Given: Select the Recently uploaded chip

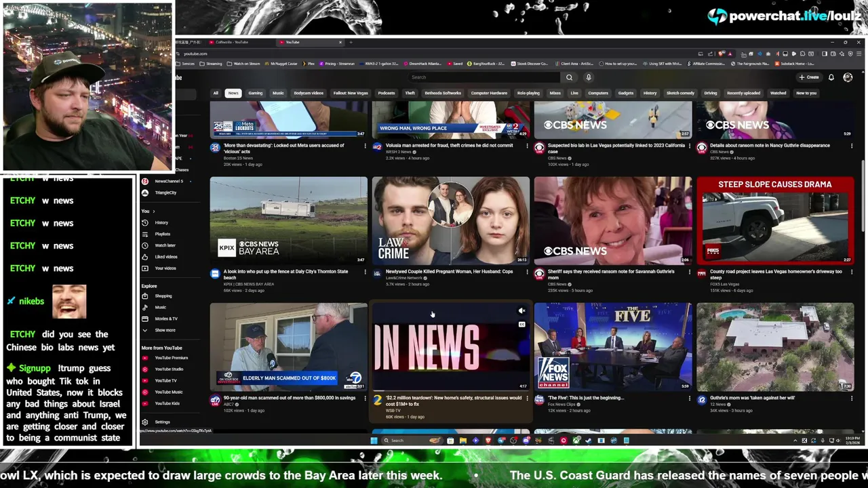Looking at the screenshot, I should pyautogui.click(x=743, y=93).
